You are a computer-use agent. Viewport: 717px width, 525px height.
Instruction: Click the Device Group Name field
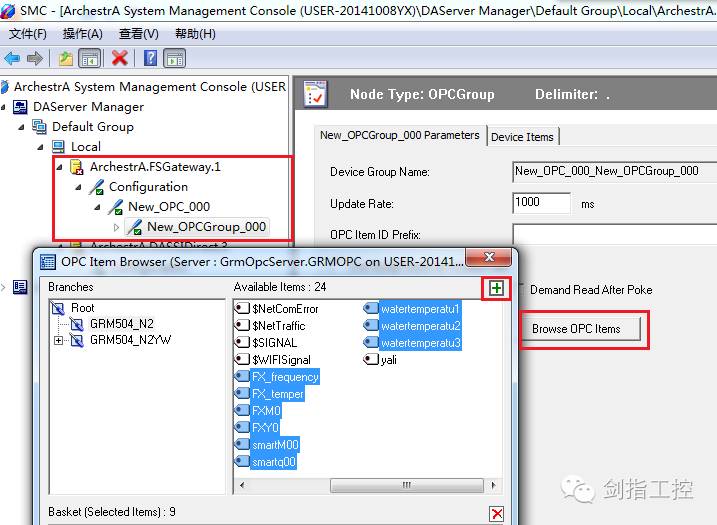(615, 171)
